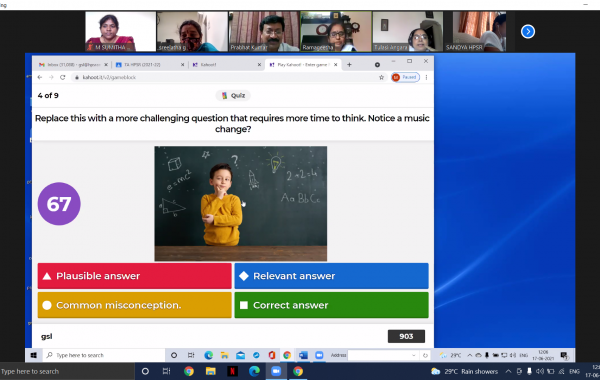
Task: Click the Ramapeetha video thumbnail
Action: pos(336,31)
